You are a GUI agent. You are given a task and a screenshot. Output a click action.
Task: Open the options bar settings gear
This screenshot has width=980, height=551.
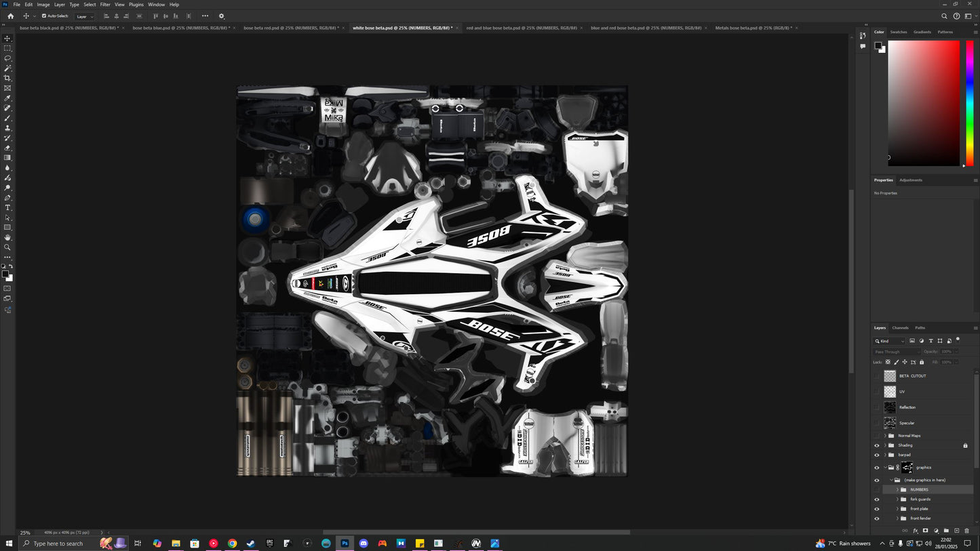[221, 16]
